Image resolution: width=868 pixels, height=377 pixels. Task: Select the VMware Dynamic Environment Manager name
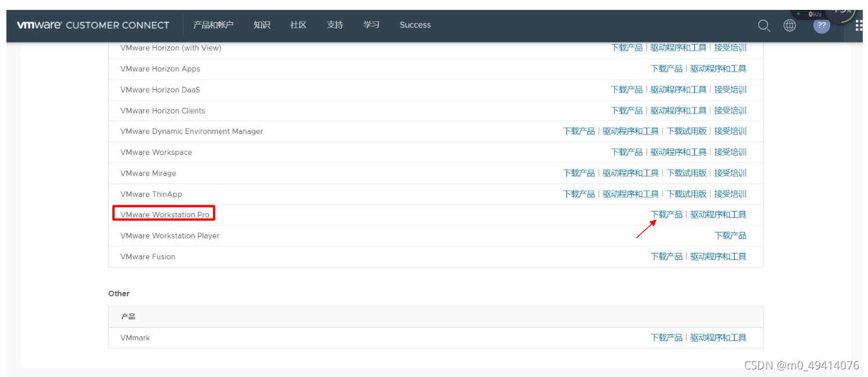coord(192,131)
